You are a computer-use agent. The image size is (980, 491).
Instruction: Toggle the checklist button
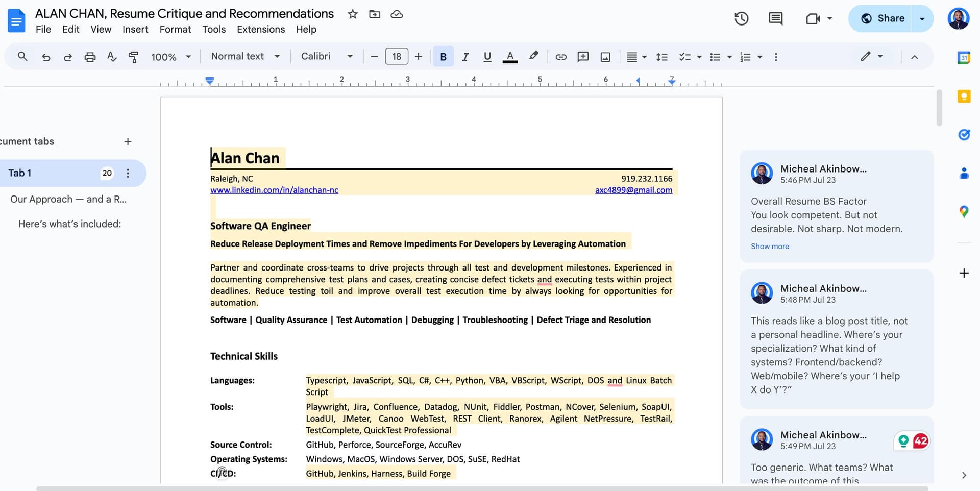[x=684, y=57]
